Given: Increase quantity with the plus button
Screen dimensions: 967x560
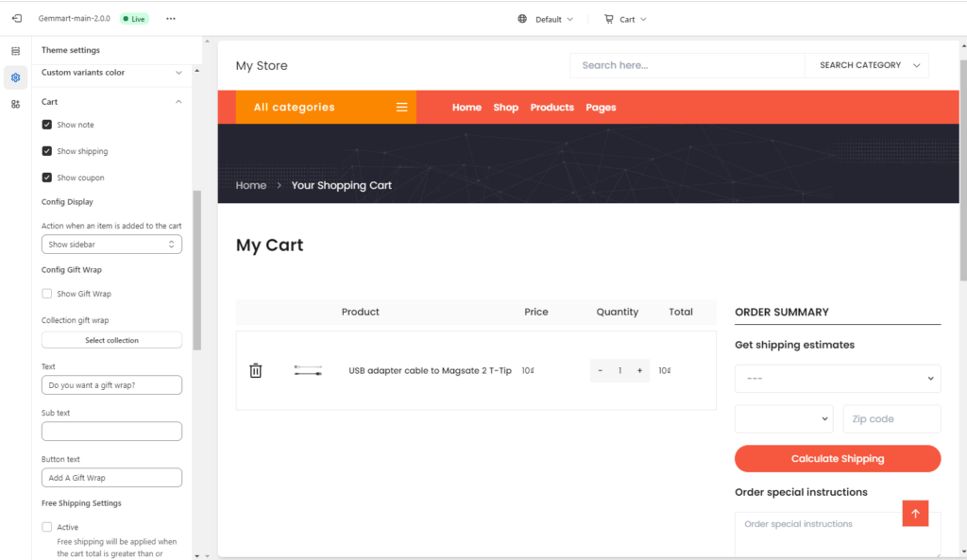Looking at the screenshot, I should click(639, 371).
